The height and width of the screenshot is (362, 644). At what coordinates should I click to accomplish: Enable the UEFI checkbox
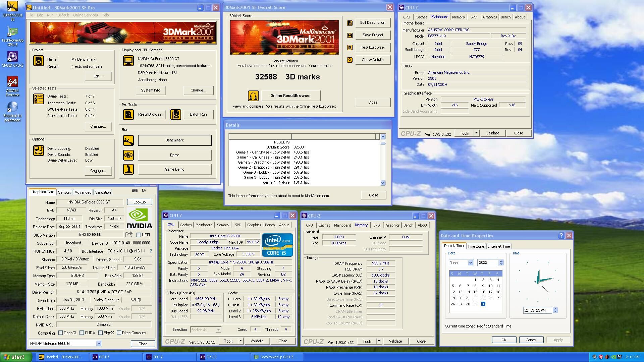pos(139,235)
